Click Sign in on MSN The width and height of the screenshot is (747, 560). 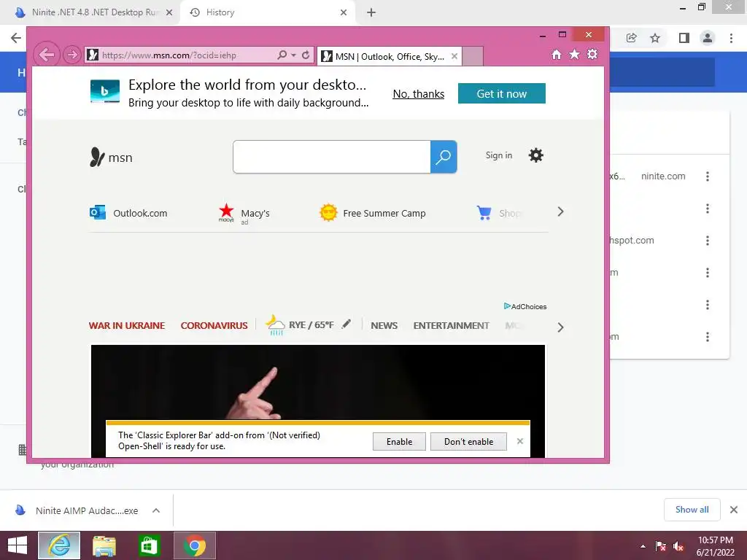(x=499, y=155)
